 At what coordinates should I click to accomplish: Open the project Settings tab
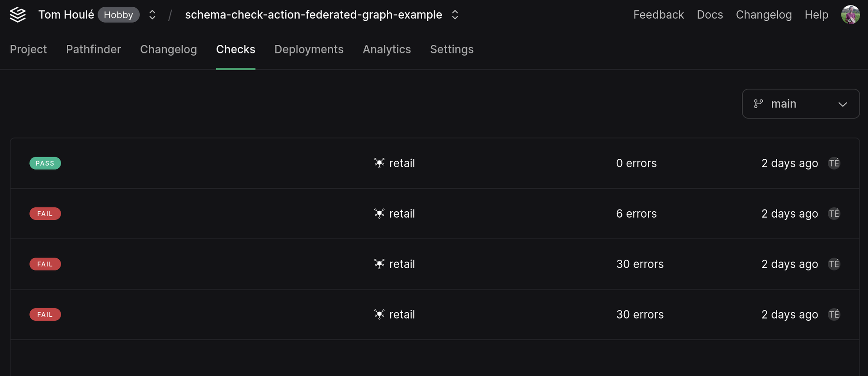[x=452, y=49]
